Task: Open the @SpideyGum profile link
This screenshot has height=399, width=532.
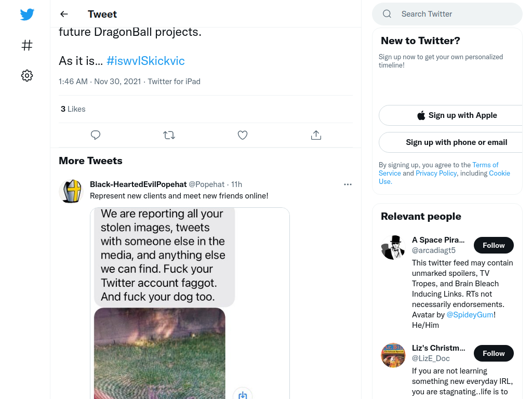Action: click(470, 314)
